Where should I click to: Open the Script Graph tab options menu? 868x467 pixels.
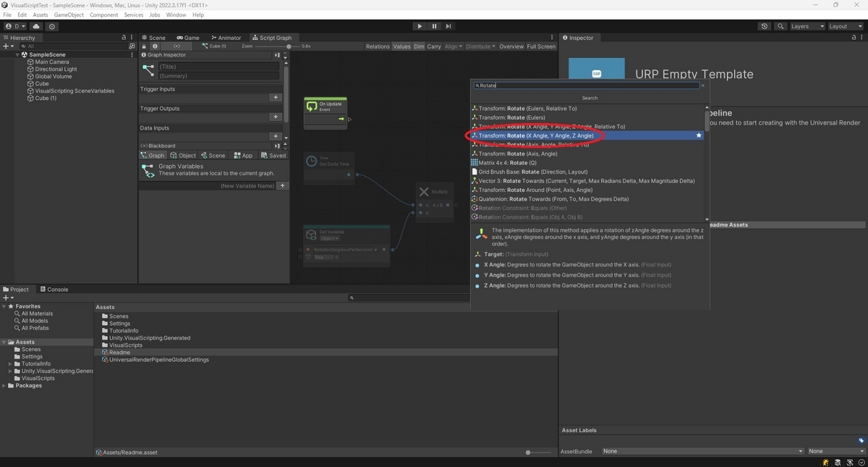(553, 38)
